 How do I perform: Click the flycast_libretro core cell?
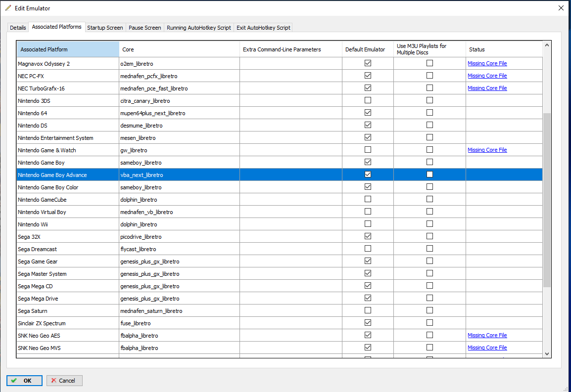click(x=179, y=249)
